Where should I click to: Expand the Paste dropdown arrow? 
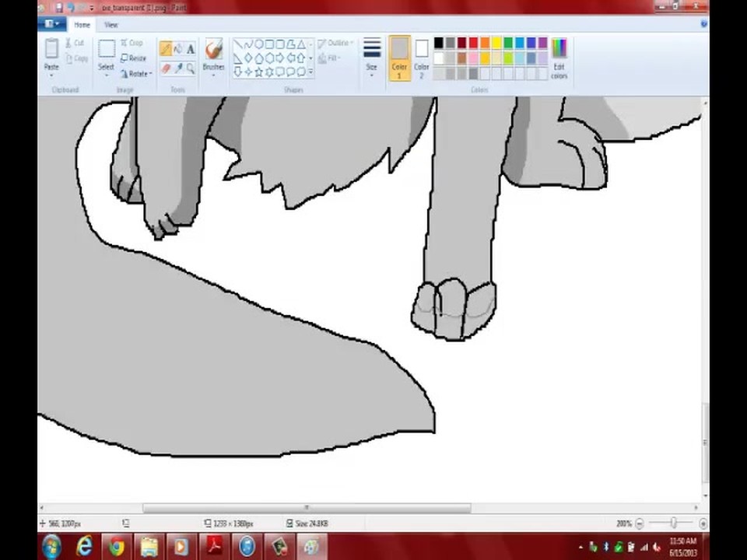[x=51, y=75]
